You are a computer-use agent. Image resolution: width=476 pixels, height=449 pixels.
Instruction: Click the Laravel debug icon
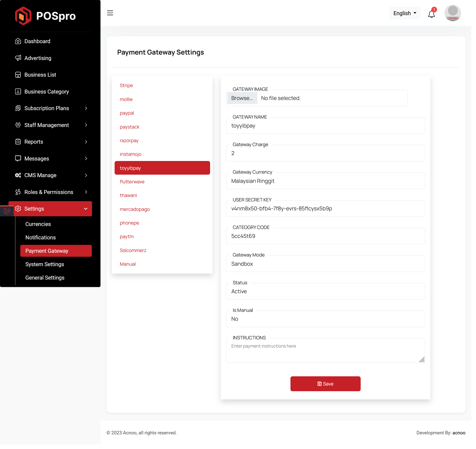pyautogui.click(x=7, y=211)
